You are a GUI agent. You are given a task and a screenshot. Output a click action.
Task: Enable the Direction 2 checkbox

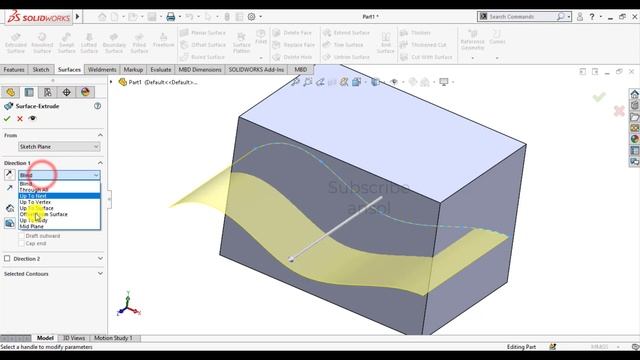(7, 258)
